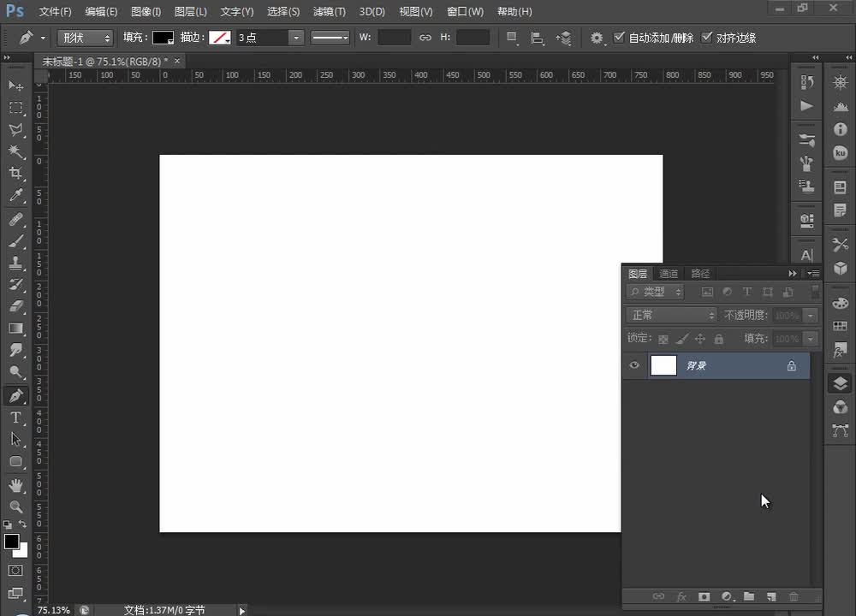This screenshot has width=856, height=616.
Task: Open path operations in options bar
Action: point(512,38)
